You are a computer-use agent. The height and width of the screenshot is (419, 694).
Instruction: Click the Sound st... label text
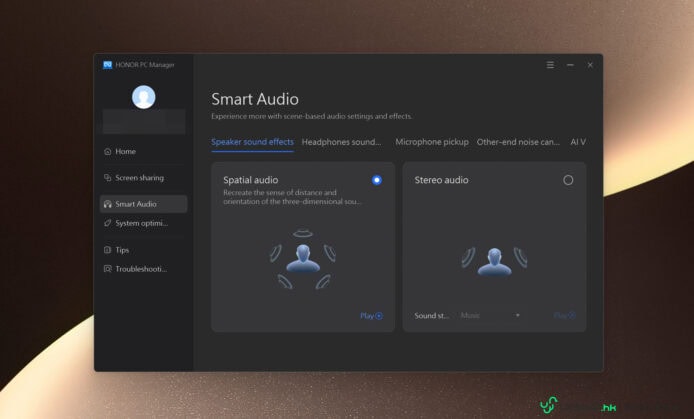pyautogui.click(x=432, y=315)
